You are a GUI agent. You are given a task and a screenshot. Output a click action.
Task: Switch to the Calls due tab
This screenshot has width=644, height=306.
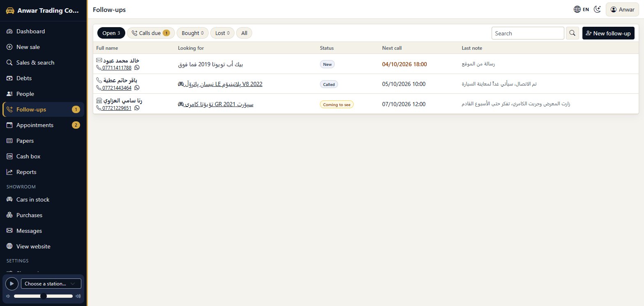pyautogui.click(x=151, y=33)
